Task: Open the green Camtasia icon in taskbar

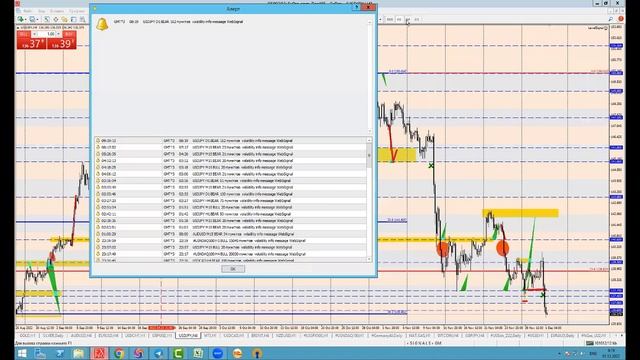Action: coord(178,353)
